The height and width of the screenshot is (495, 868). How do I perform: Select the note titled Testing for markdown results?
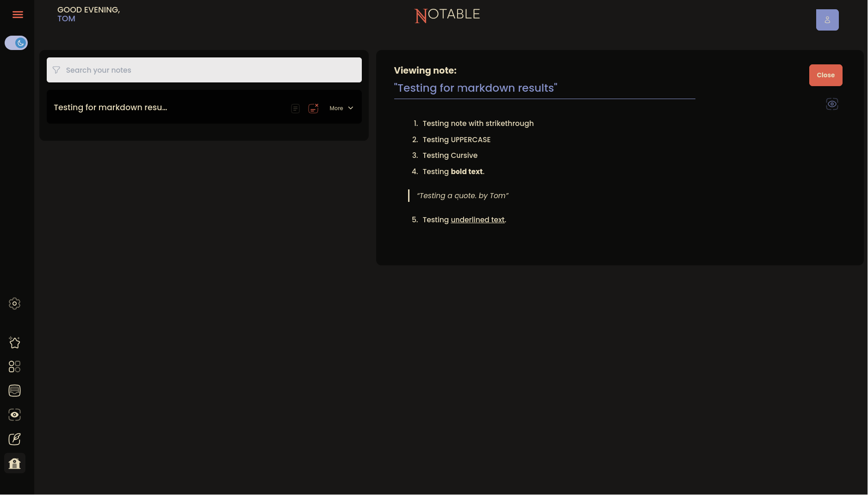pos(111,107)
